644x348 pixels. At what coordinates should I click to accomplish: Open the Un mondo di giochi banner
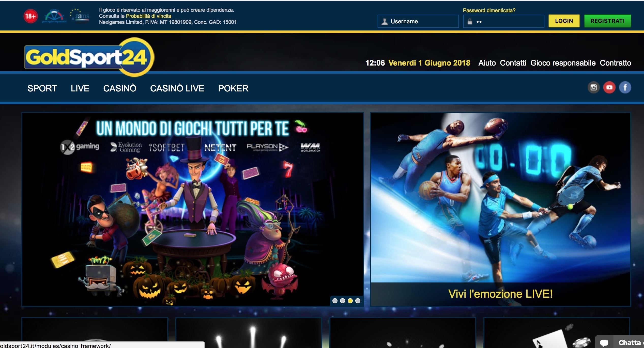pos(193,209)
